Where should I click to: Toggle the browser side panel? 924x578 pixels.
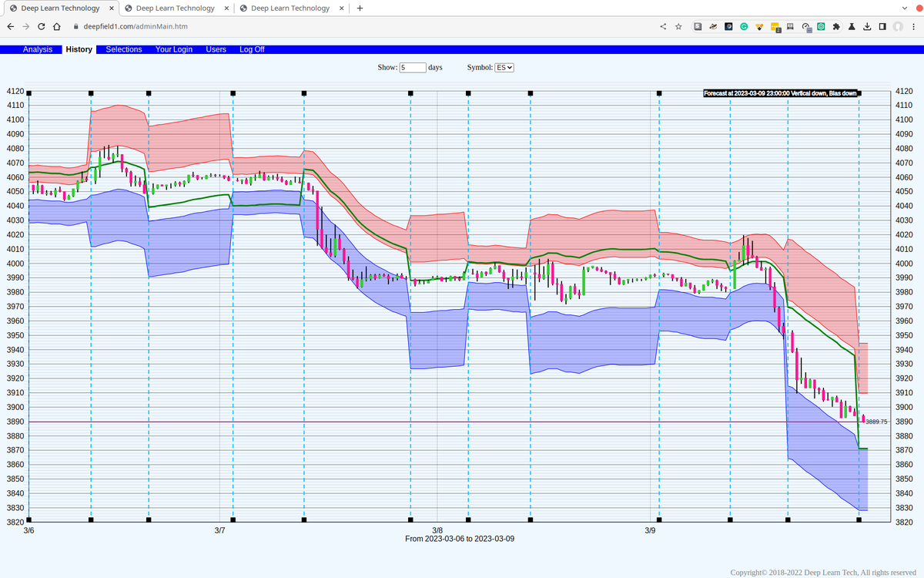[x=883, y=26]
